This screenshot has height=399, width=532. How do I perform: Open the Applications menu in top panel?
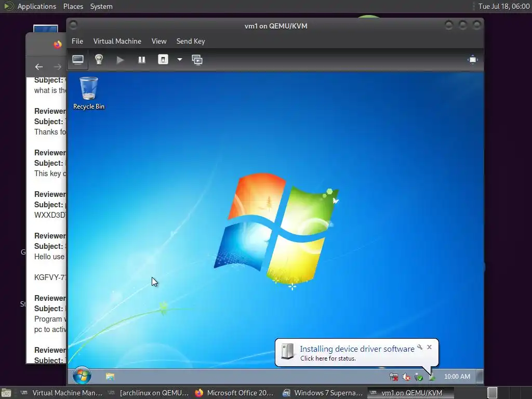click(37, 6)
